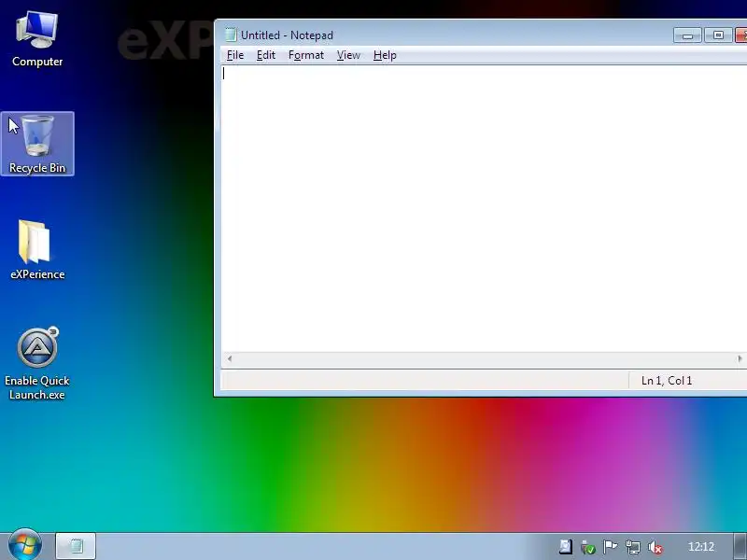Click inside the Notepad text area

(x=484, y=208)
